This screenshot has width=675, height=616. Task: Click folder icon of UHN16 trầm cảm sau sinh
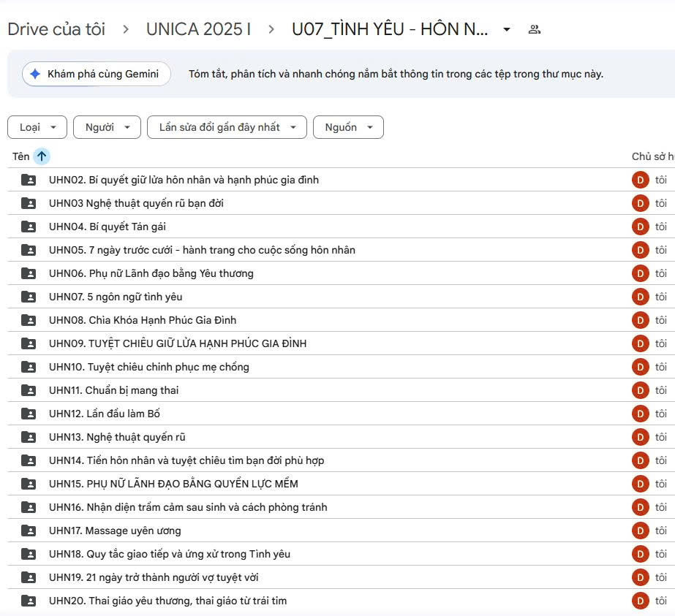click(29, 507)
